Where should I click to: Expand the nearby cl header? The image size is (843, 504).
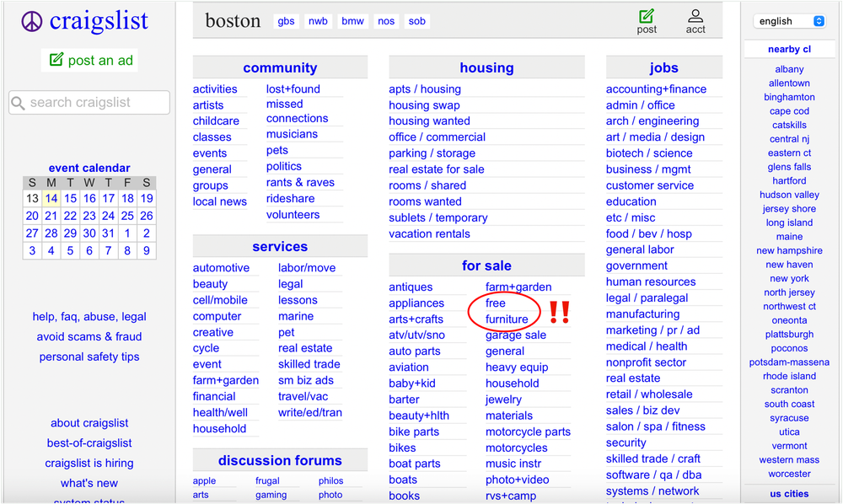point(789,50)
